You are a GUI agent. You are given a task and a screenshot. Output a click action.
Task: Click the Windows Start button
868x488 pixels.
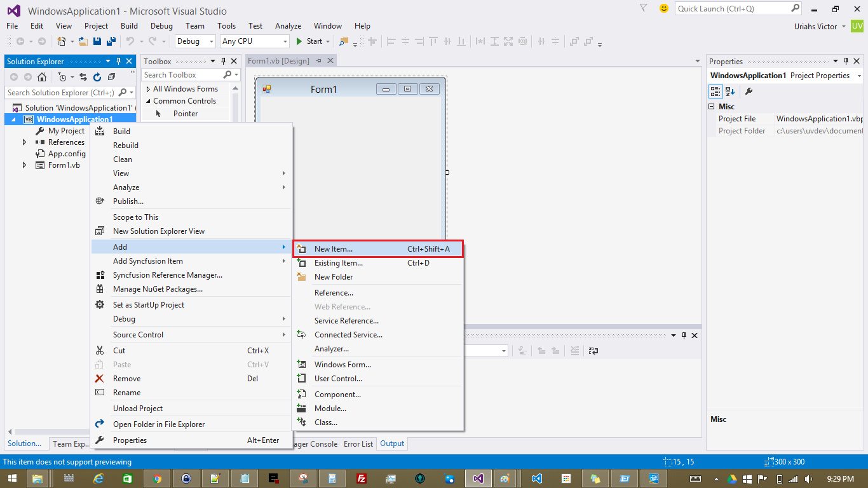[12, 478]
